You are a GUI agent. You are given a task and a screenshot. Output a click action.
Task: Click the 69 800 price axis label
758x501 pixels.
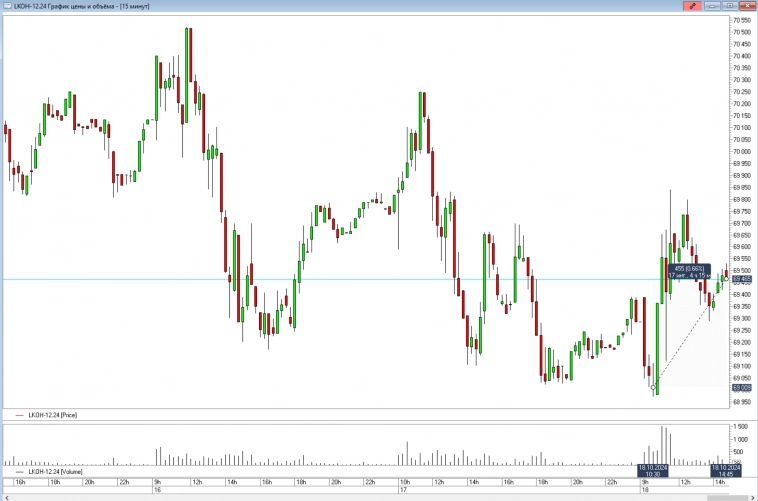tap(742, 199)
